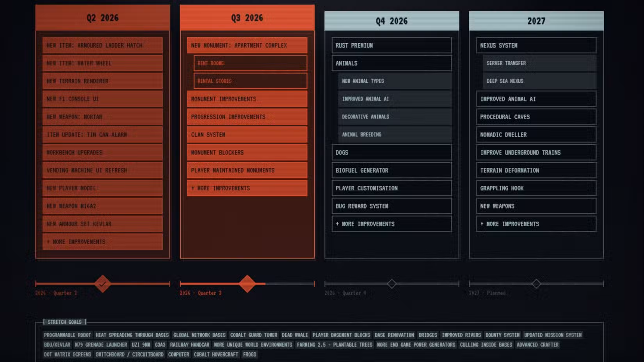Screen dimensions: 644x362
Task: Click More Improvements in the Q4 2026 column
Action: pyautogui.click(x=392, y=224)
